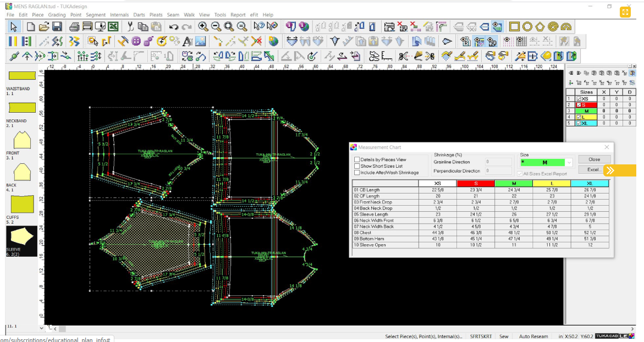Image resolution: width=644 pixels, height=342 pixels.
Task: Click the Print icon in toolbar
Action: pos(74,26)
